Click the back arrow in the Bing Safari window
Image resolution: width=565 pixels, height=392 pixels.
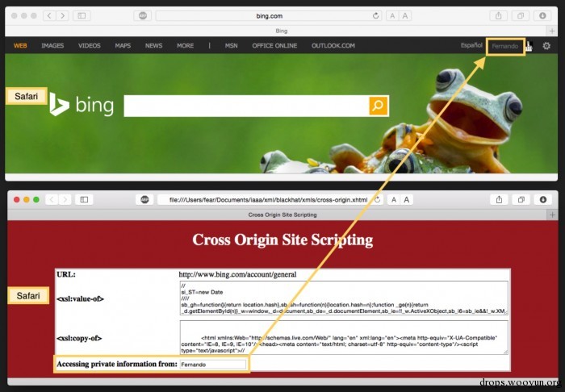coord(49,15)
